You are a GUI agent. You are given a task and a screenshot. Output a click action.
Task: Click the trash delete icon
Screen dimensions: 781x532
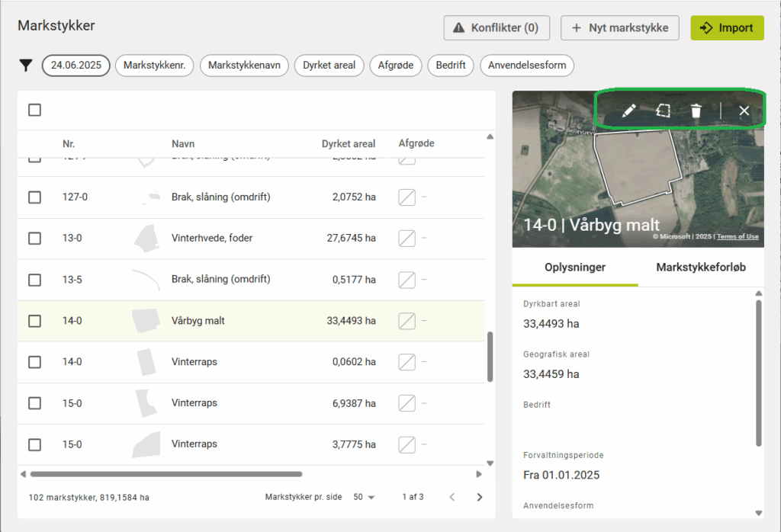click(696, 111)
